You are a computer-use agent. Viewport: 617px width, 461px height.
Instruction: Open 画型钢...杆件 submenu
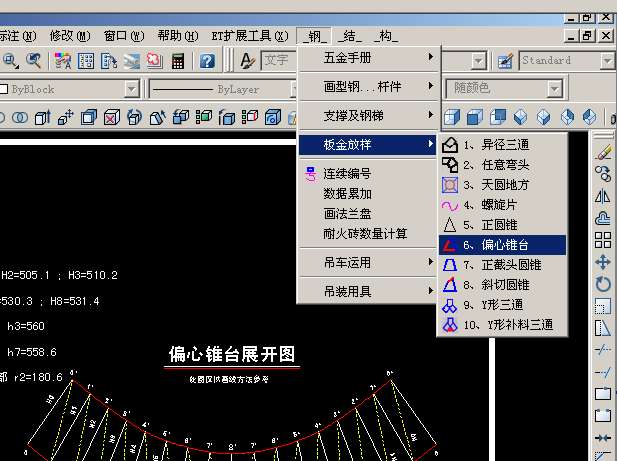click(368, 87)
